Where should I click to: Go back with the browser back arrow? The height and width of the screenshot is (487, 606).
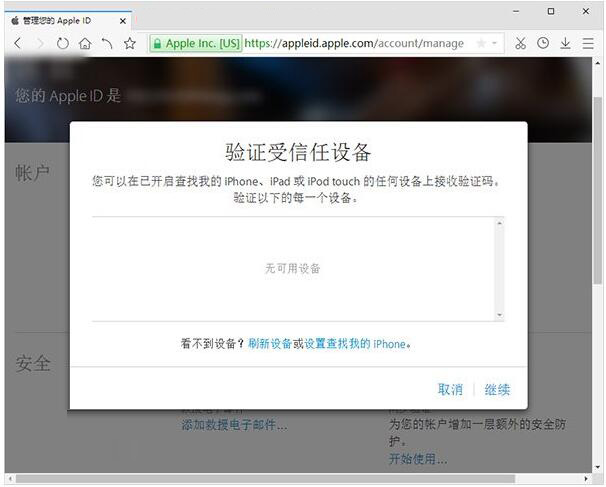pyautogui.click(x=17, y=43)
